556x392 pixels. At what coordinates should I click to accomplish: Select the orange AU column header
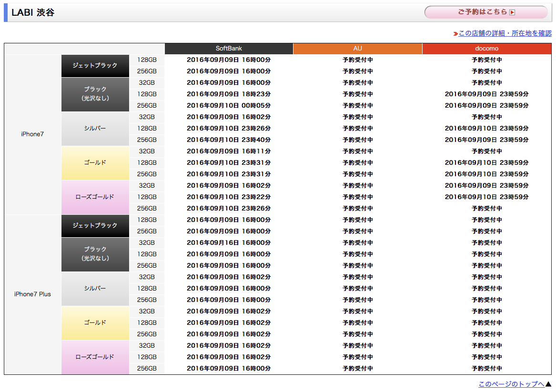click(x=357, y=49)
